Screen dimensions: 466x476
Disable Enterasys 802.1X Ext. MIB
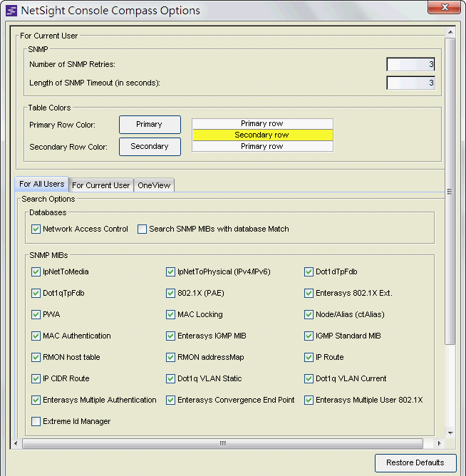(309, 293)
